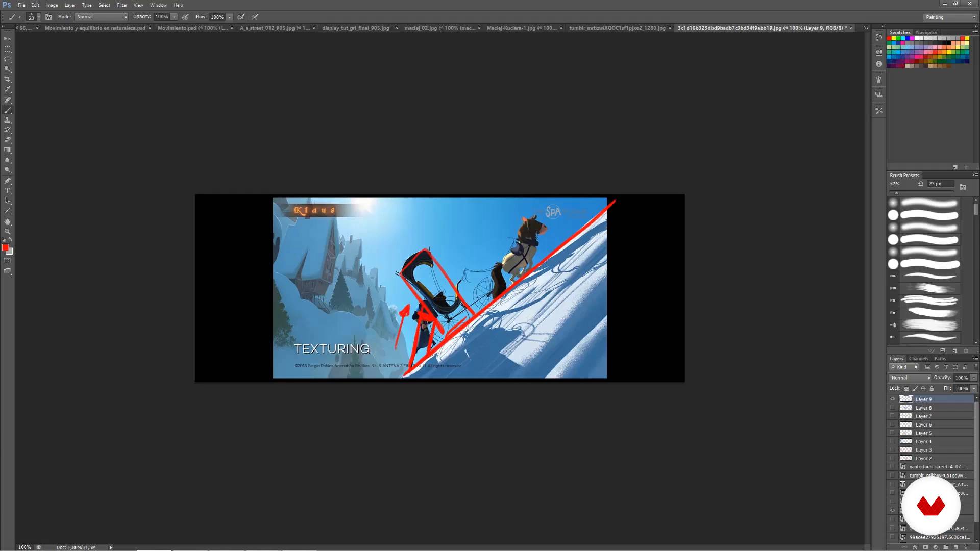The width and height of the screenshot is (980, 551).
Task: Select the Pen tool
Action: tap(7, 181)
